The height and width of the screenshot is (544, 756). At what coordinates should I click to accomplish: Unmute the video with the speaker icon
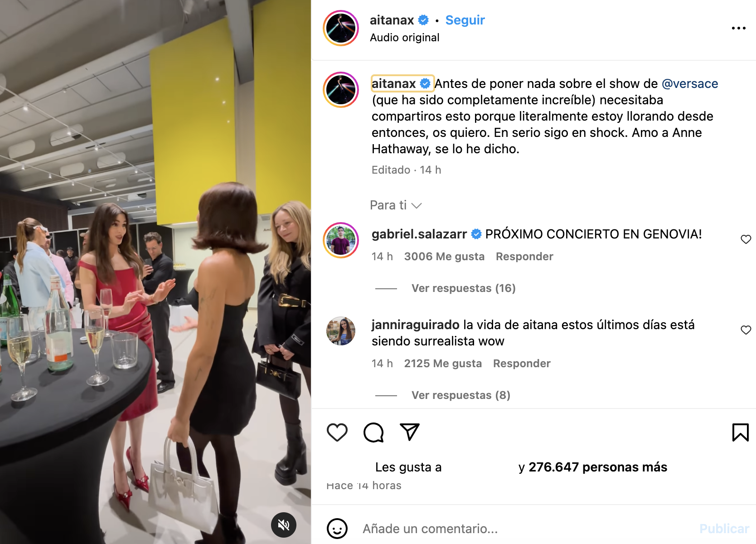[x=284, y=525]
